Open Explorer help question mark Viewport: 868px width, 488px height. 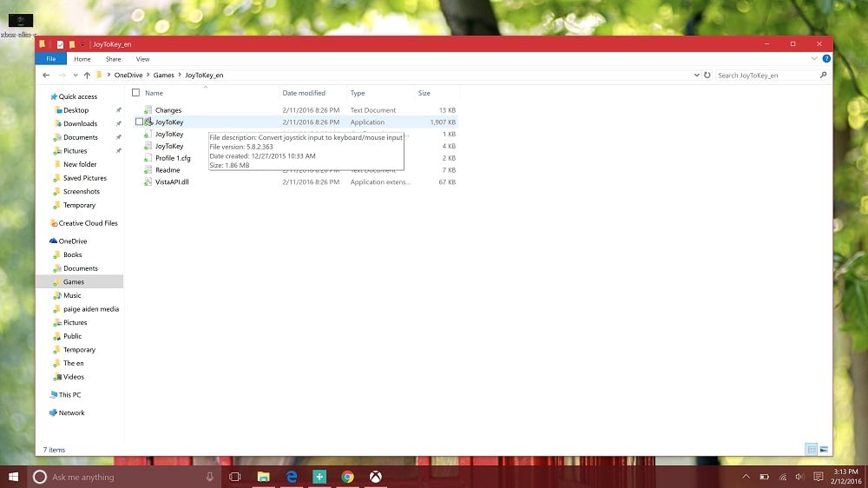pyautogui.click(x=826, y=59)
